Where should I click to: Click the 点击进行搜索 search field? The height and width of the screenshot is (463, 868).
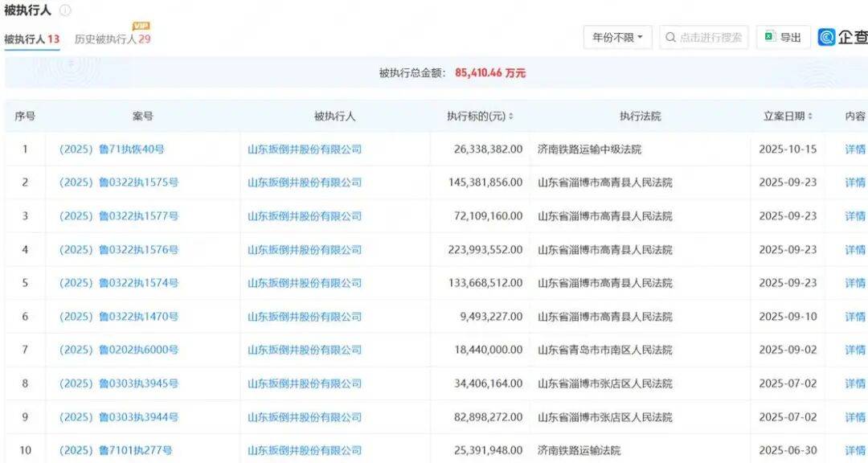pos(703,37)
